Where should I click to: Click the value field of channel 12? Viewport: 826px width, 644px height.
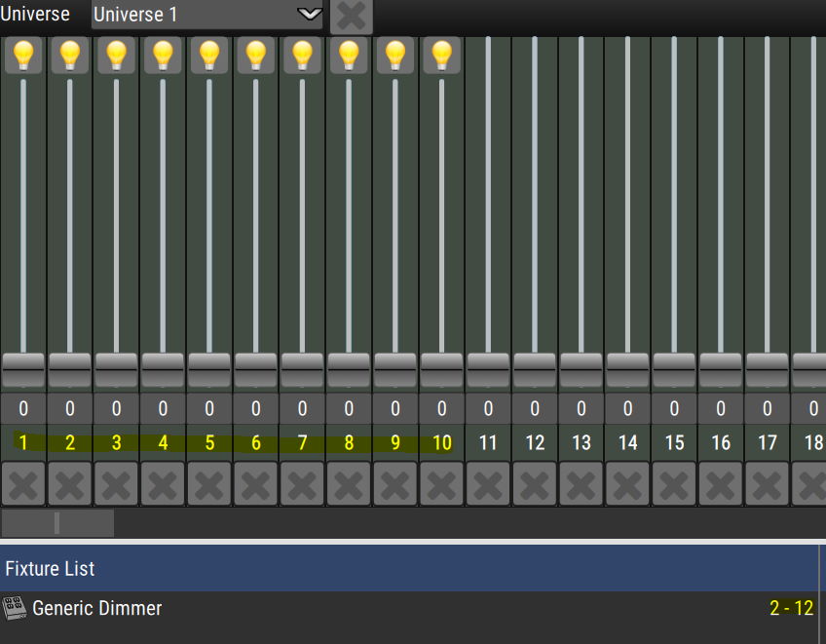(x=535, y=408)
